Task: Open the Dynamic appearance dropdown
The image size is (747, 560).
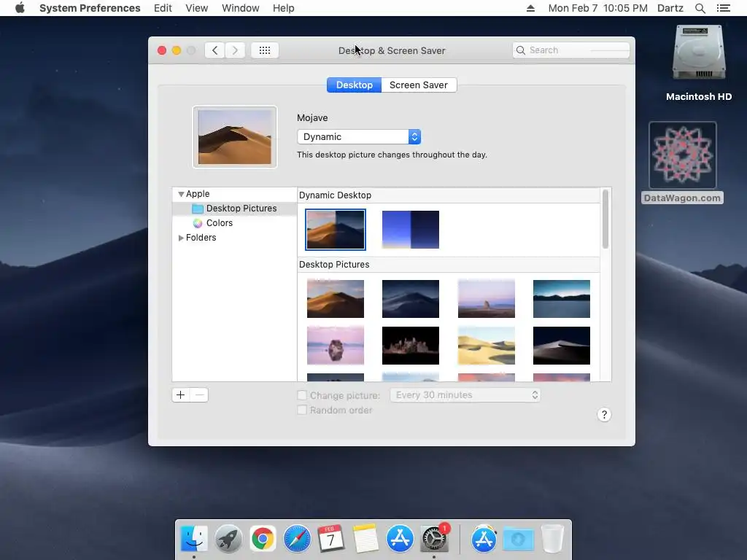Action: pyautogui.click(x=359, y=136)
